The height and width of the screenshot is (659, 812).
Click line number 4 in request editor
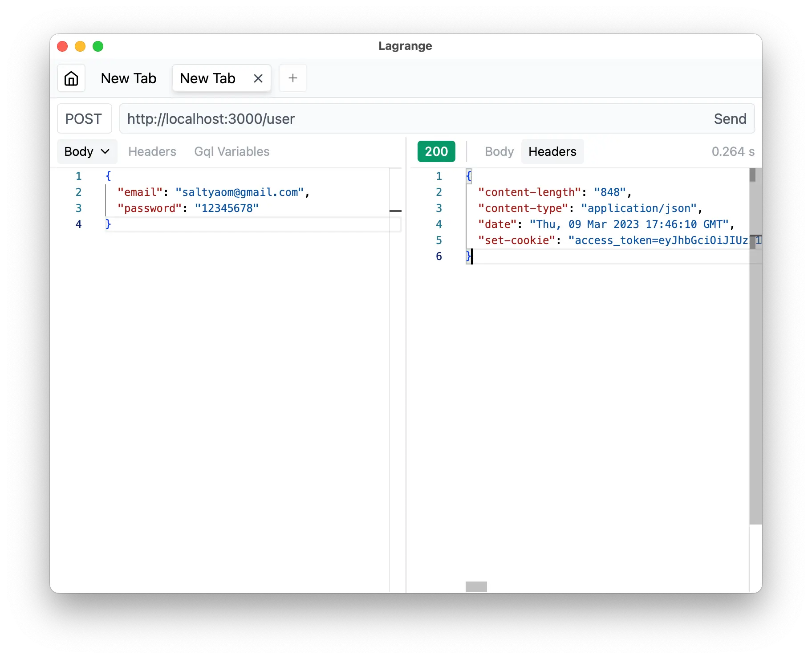[78, 224]
